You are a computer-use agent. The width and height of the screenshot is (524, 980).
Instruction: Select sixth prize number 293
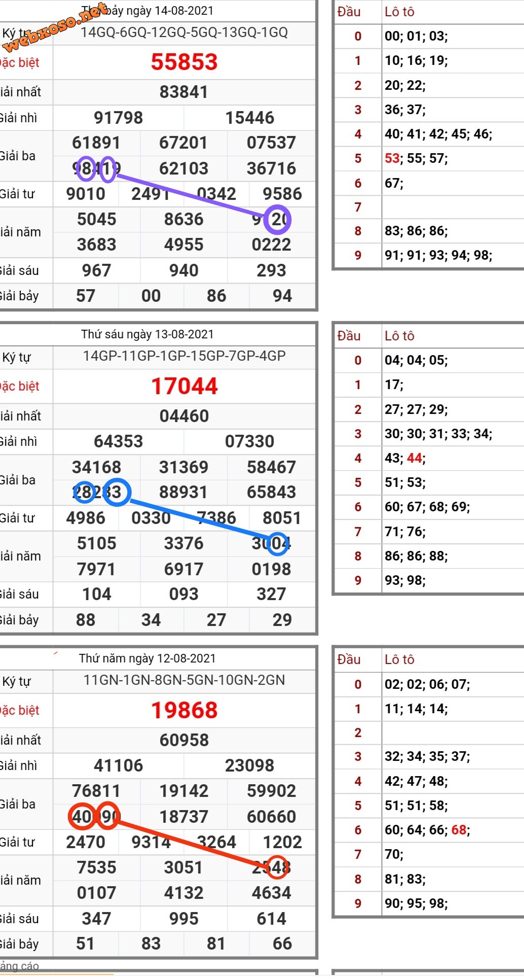(271, 270)
